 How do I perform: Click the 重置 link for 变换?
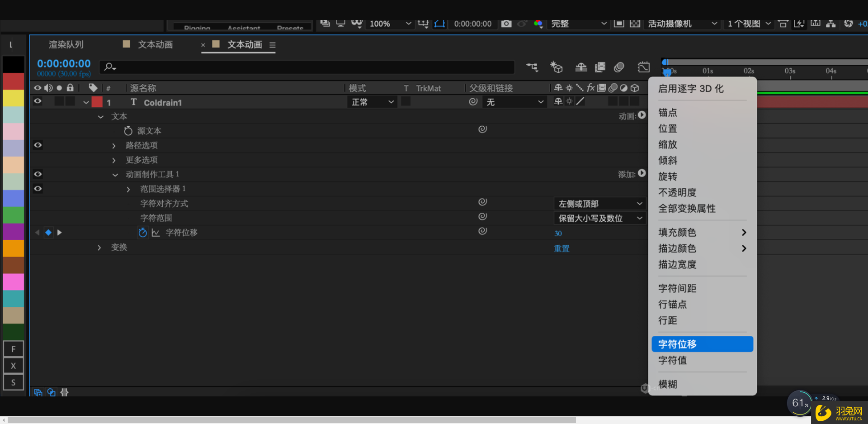click(x=561, y=248)
